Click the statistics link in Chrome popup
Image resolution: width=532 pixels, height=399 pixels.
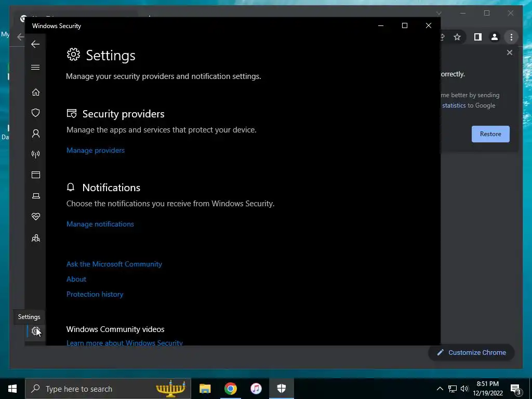[454, 105]
